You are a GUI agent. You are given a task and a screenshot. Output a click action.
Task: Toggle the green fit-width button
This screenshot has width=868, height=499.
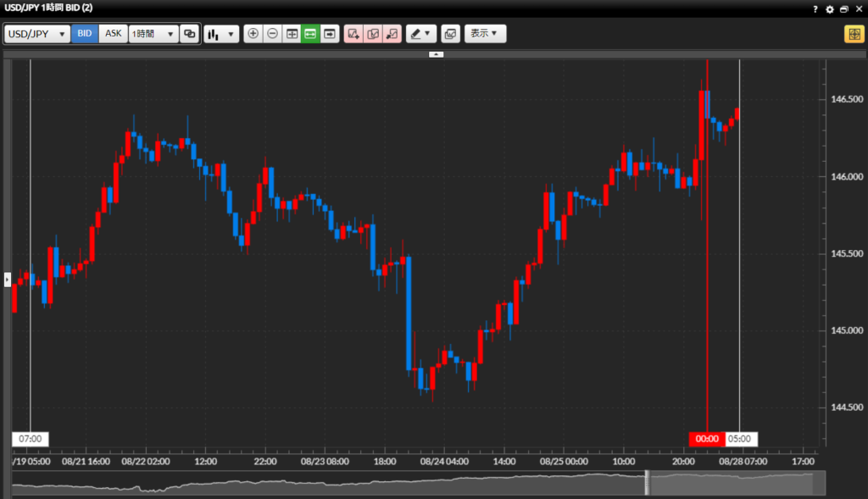tap(310, 34)
